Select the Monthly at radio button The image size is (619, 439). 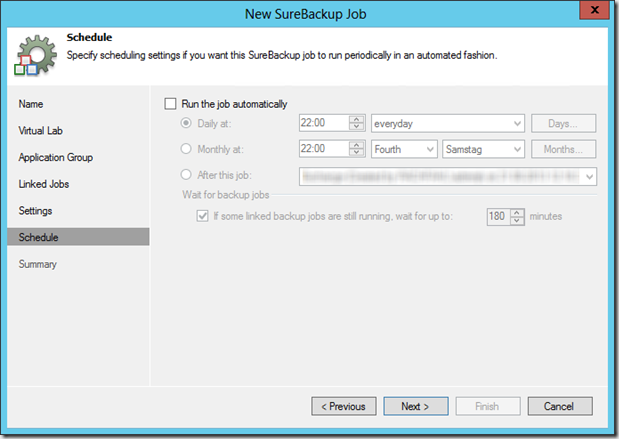pos(186,149)
